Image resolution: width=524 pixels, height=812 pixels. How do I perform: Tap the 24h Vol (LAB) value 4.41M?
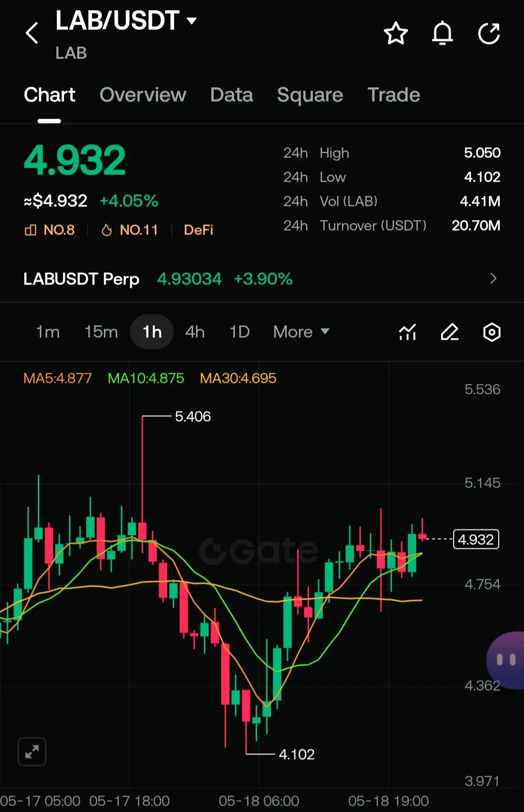pos(480,201)
